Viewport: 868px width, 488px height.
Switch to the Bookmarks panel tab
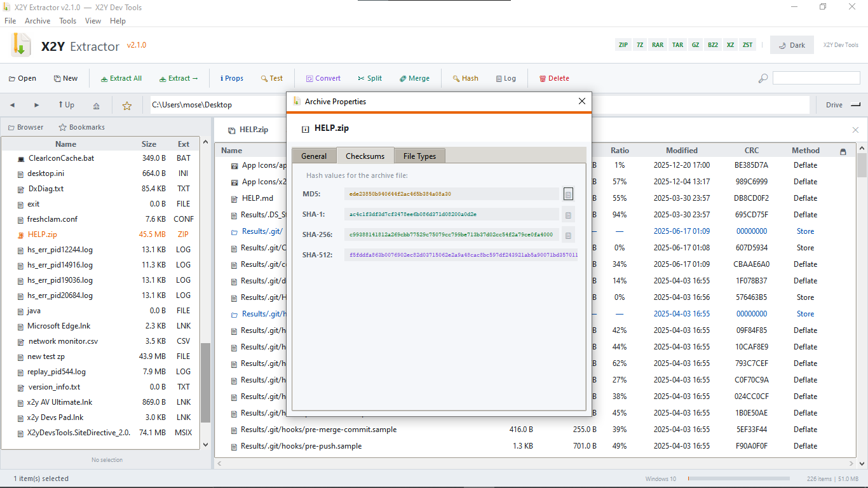point(82,128)
